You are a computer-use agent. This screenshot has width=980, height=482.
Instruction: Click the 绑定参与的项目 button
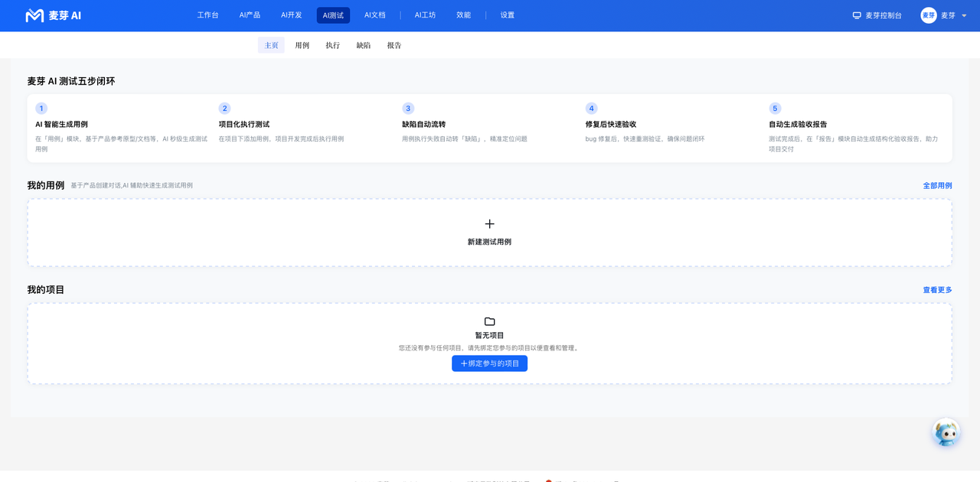point(490,363)
